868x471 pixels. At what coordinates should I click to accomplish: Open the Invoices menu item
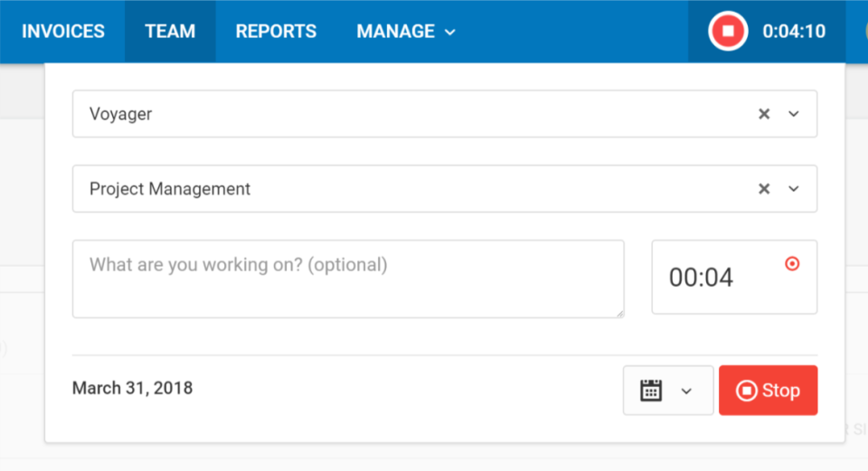(x=63, y=32)
